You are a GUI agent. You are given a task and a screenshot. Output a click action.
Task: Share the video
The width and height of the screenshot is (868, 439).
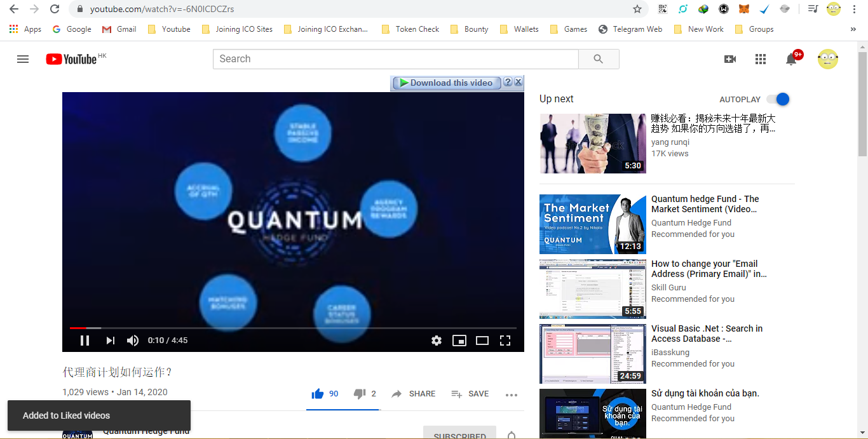(413, 394)
